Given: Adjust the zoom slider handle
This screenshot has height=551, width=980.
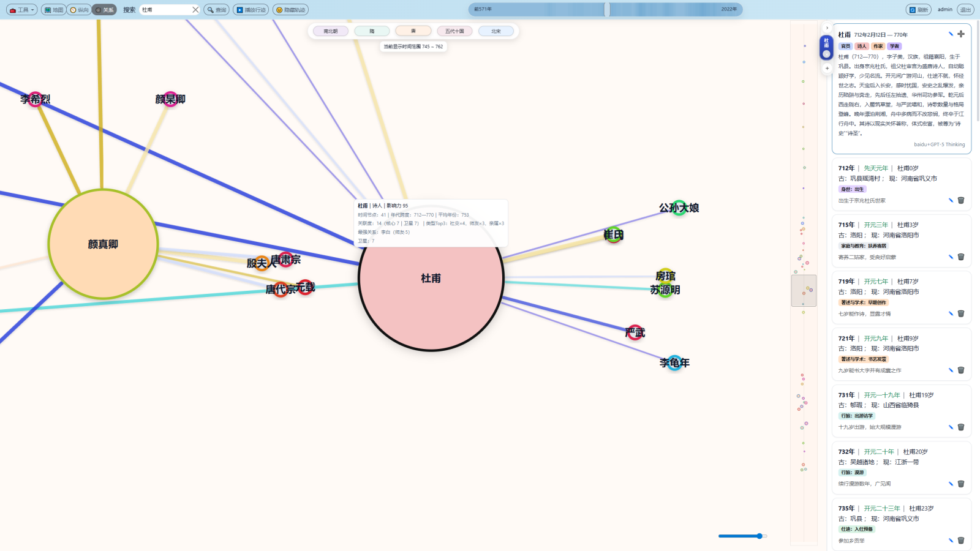Looking at the screenshot, I should [759, 536].
